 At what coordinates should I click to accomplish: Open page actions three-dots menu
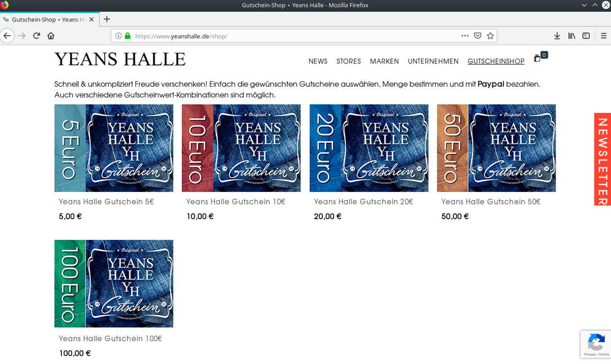click(465, 36)
